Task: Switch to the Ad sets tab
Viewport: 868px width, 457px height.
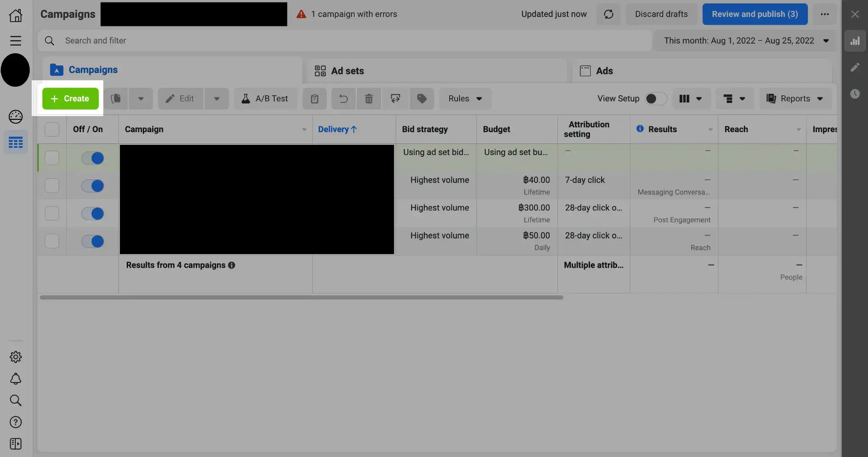Action: click(347, 71)
